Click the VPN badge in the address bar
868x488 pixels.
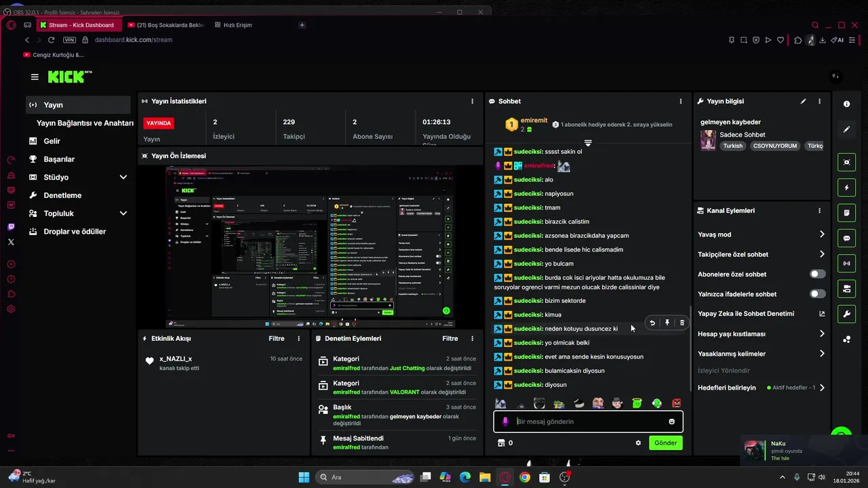point(69,40)
